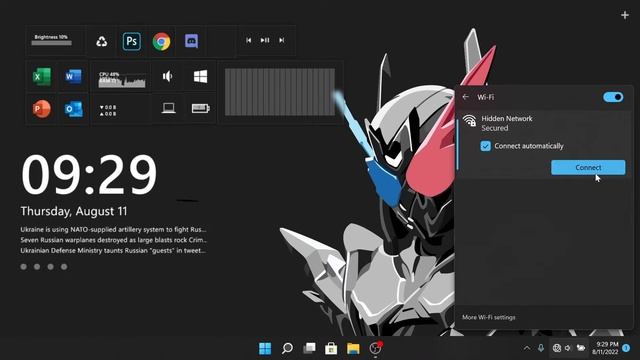This screenshot has height=360, width=640.
Task: Select the first news page dot
Action: 24,267
